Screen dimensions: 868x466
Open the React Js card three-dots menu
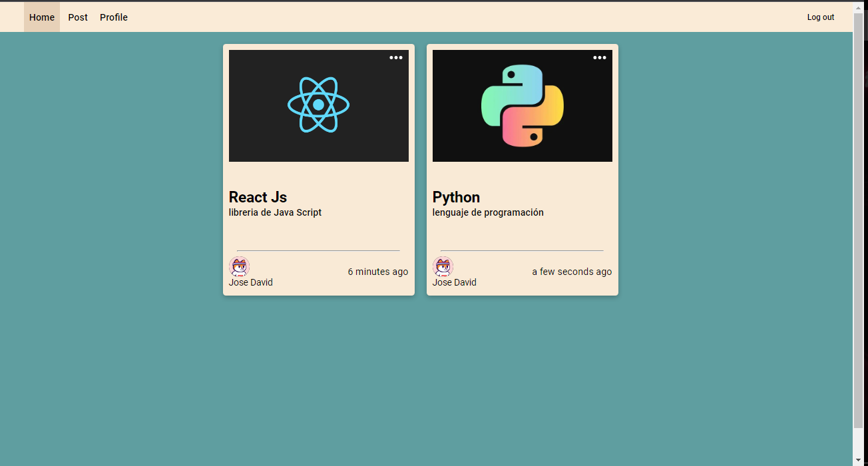point(396,58)
